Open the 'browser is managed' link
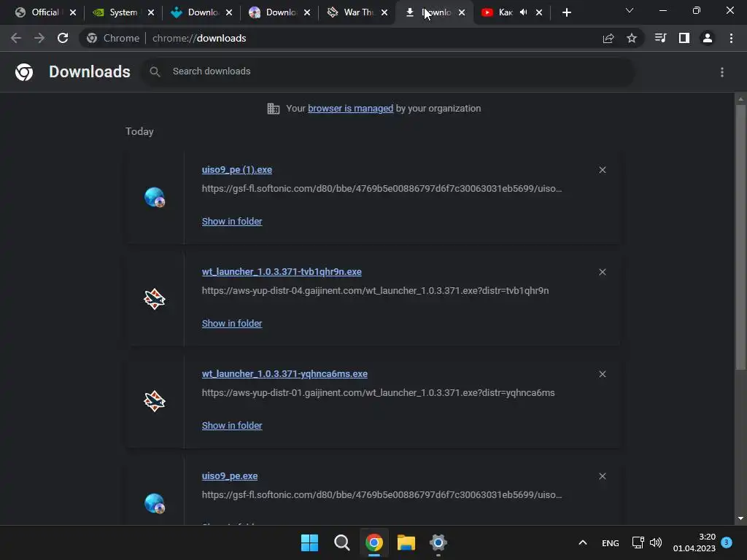This screenshot has width=747, height=560. point(351,109)
